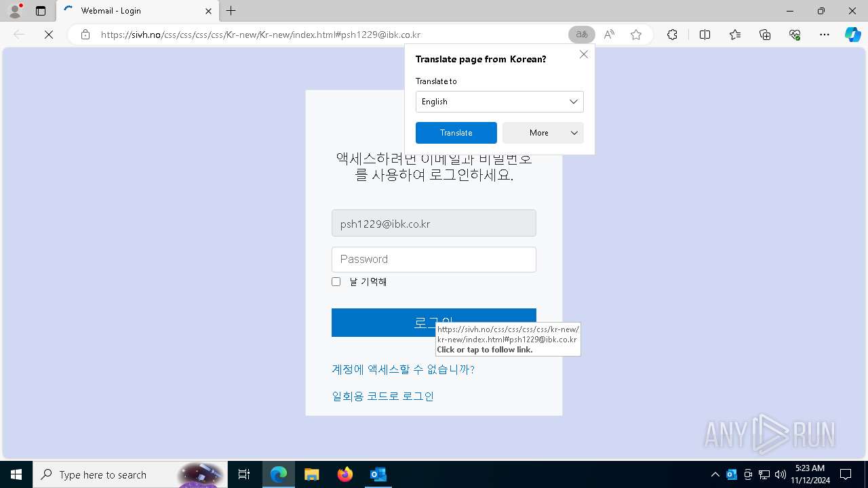Launch the Copilot sidebar icon
This screenshot has height=488, width=868.
[x=852, y=35]
